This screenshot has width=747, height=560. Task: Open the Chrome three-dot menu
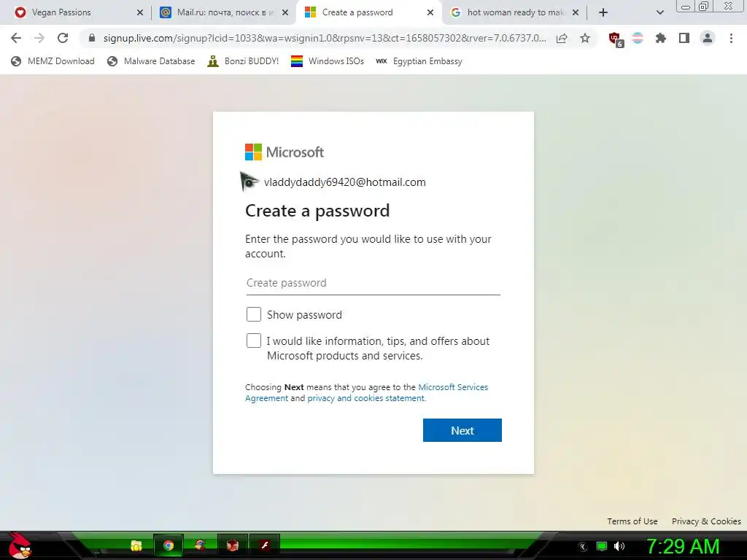point(731,38)
